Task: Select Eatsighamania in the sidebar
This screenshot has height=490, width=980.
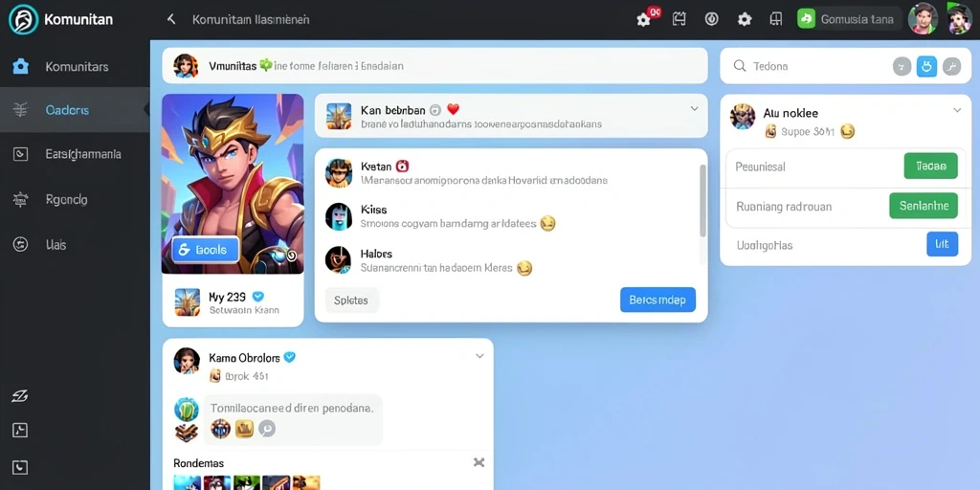Action: 75,154
